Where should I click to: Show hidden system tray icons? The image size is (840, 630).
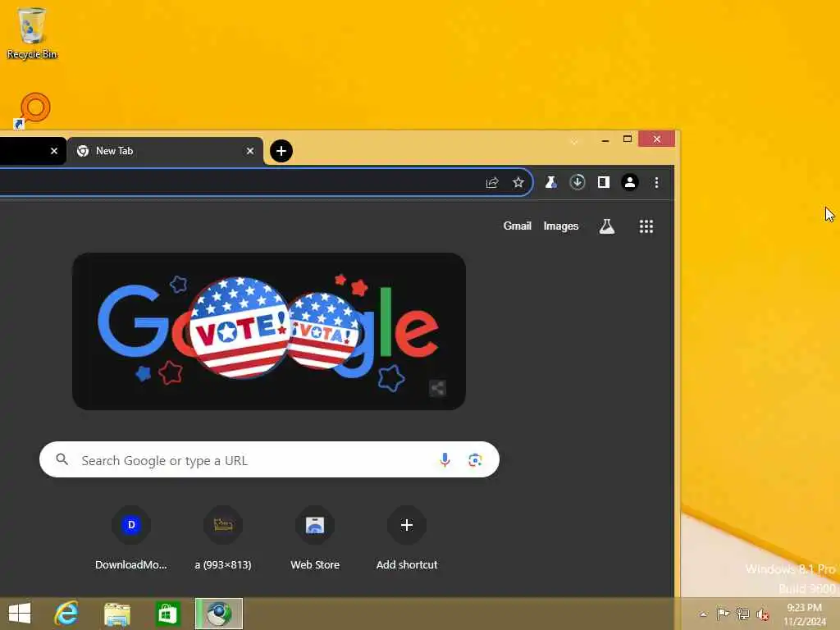click(703, 614)
